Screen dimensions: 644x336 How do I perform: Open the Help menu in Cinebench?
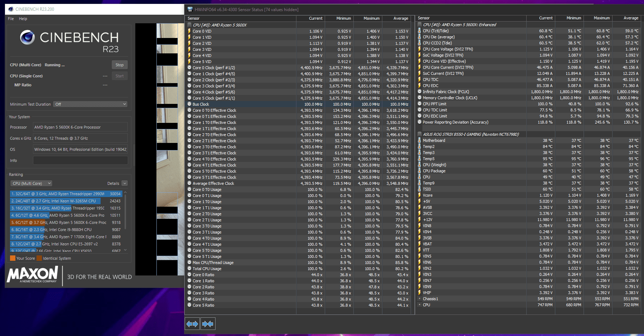[x=23, y=19]
